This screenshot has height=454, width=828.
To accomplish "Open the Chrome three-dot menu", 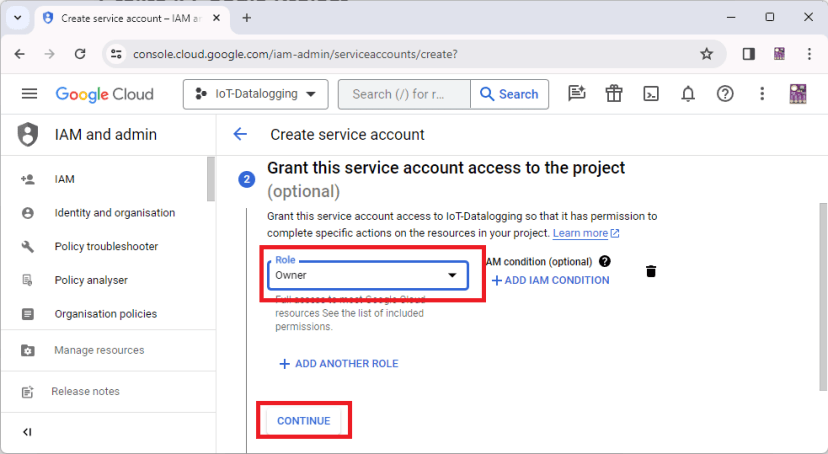I will click(x=809, y=54).
